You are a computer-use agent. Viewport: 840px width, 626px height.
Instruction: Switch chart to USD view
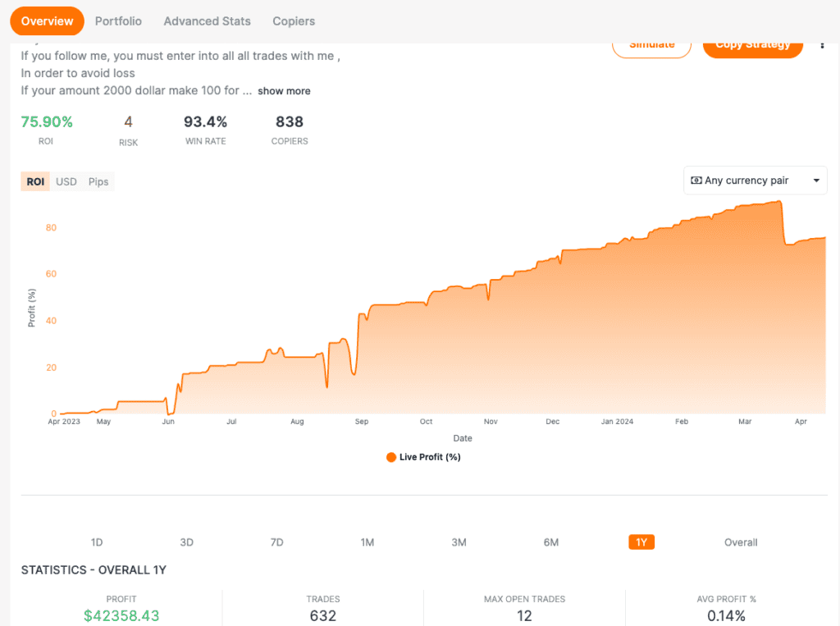[66, 181]
